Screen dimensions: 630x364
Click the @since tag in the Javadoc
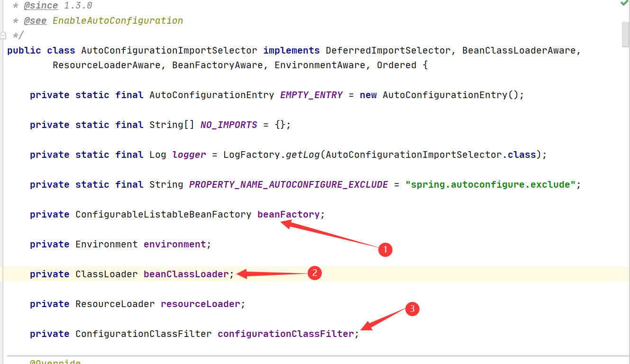point(41,6)
